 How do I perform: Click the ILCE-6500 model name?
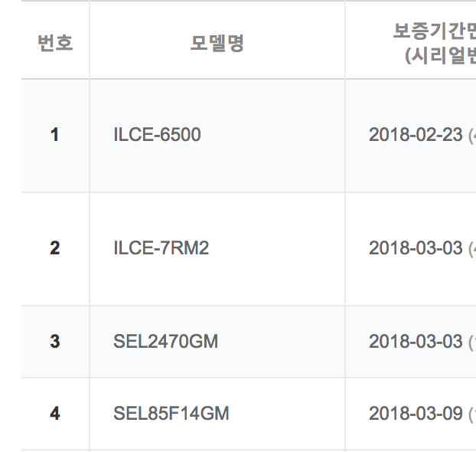pos(157,135)
